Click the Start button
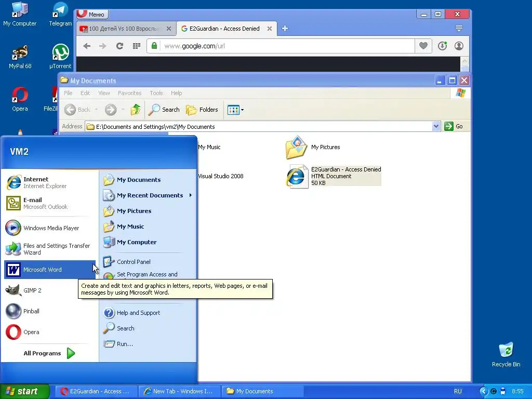532x399 pixels. [x=24, y=391]
